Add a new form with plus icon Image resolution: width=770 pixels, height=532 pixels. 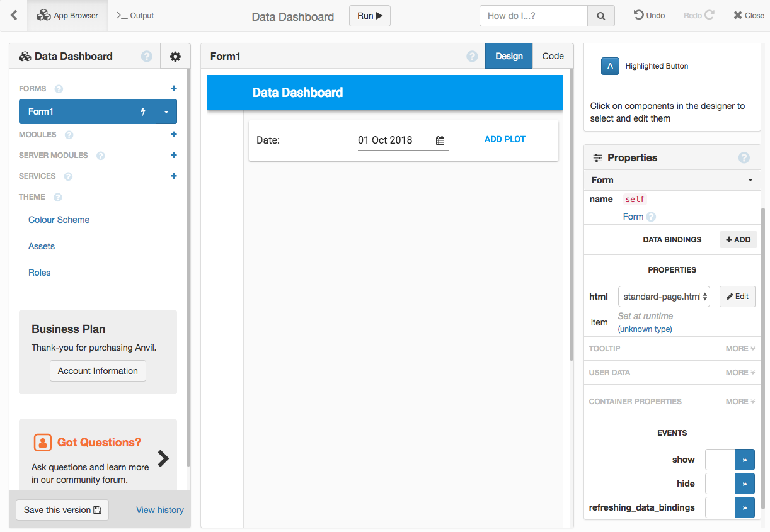(x=174, y=89)
